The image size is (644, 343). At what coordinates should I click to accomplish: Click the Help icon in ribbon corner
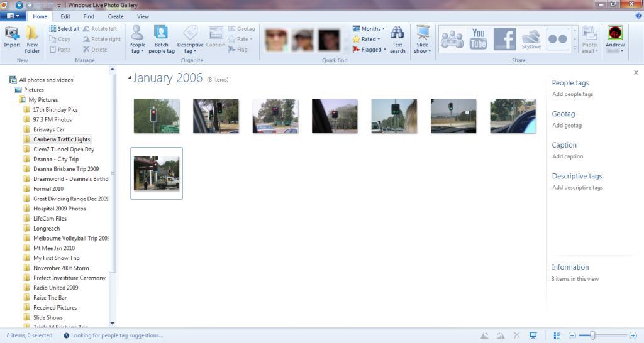[x=639, y=16]
